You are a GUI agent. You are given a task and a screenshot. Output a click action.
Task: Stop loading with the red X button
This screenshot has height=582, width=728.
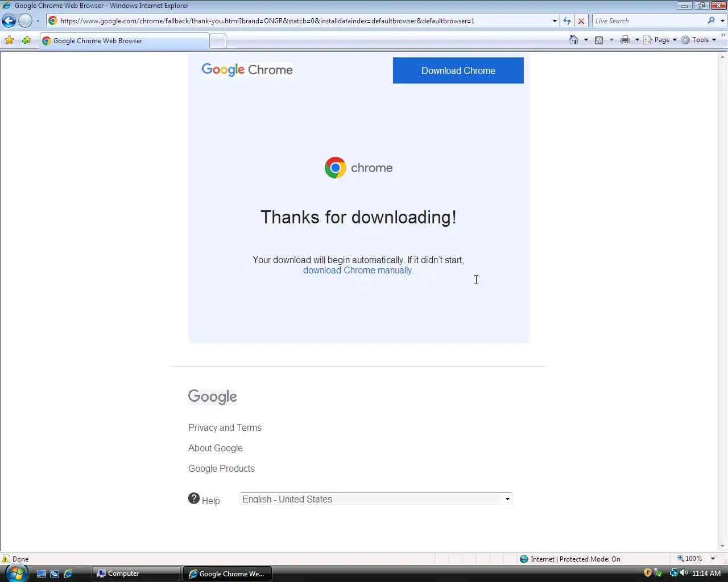click(581, 21)
